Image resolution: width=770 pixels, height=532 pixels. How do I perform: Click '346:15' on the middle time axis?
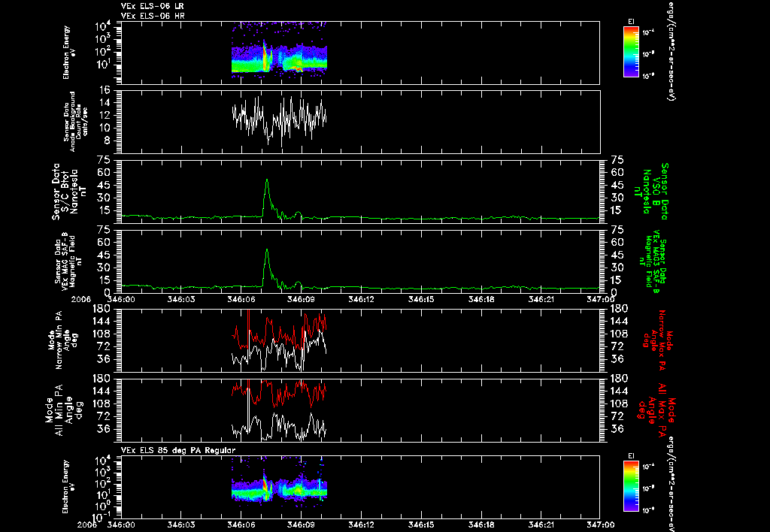[421, 299]
